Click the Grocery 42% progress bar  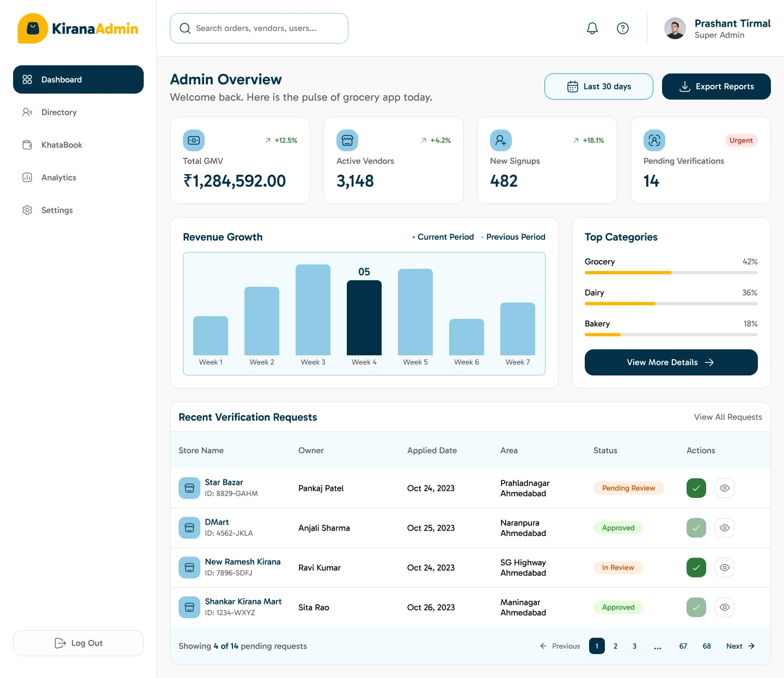pos(671,273)
